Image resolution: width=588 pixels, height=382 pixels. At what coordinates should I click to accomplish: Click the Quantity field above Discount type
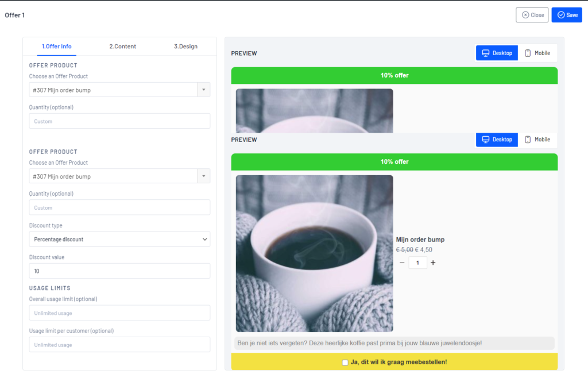point(119,207)
